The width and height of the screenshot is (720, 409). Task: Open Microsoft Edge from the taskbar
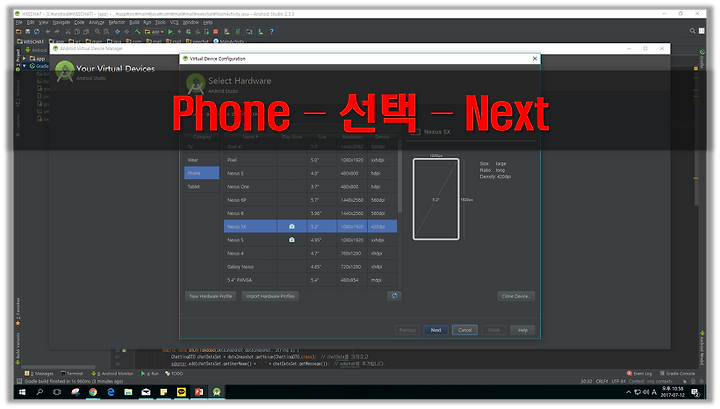111,392
